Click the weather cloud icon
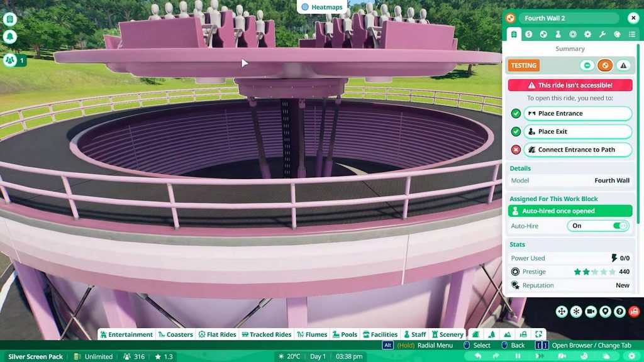The height and width of the screenshot is (362, 644). (x=606, y=356)
